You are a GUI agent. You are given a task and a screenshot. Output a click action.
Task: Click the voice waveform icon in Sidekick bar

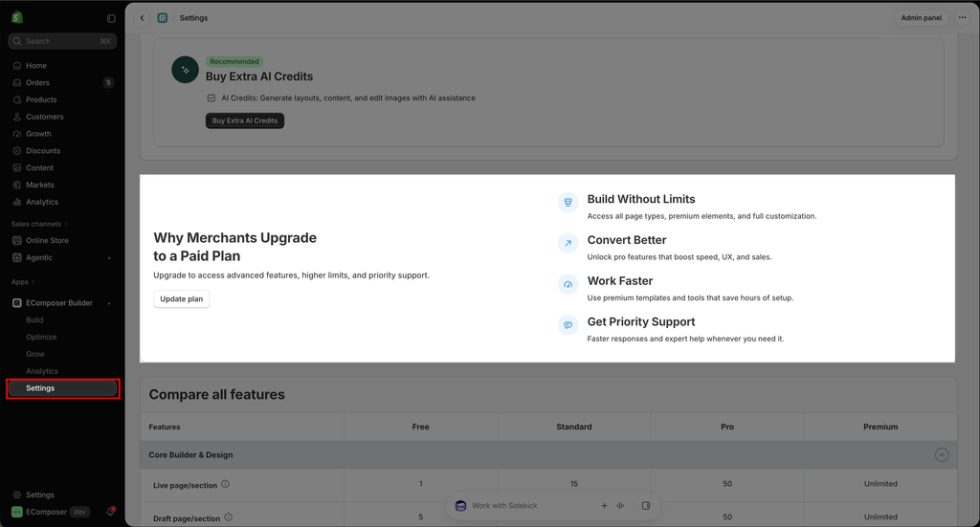[x=620, y=506]
